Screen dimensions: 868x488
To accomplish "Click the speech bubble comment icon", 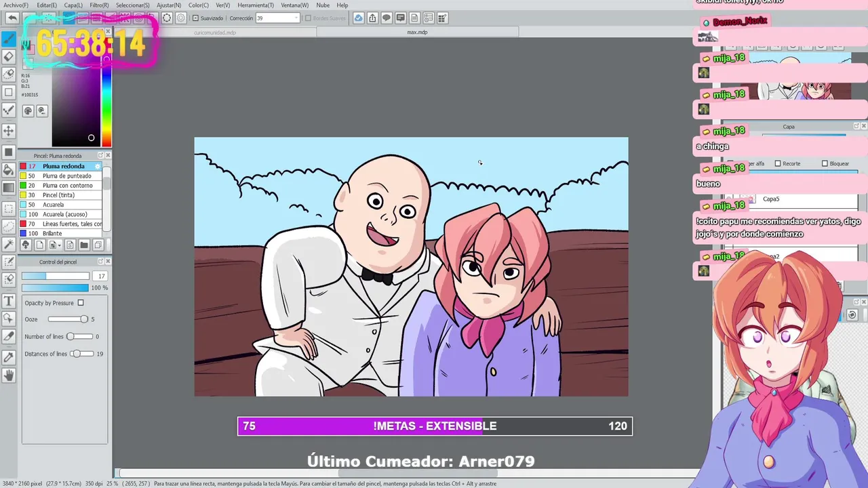I will click(x=387, y=18).
